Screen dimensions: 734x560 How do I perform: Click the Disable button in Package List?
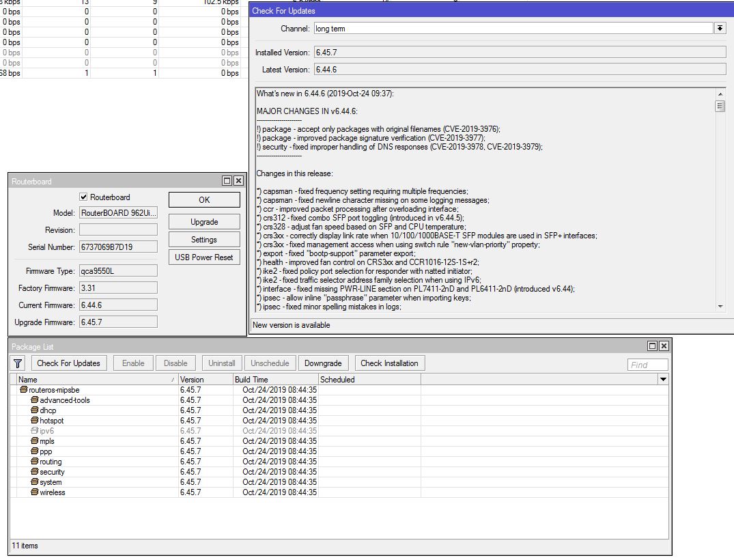tap(175, 363)
